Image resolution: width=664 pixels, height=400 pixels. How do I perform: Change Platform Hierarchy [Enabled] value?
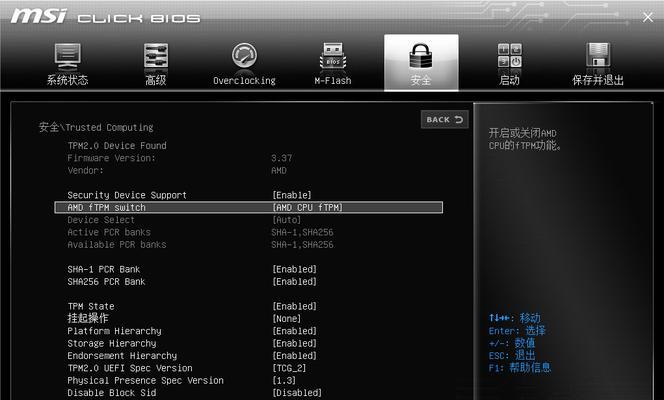(x=295, y=331)
